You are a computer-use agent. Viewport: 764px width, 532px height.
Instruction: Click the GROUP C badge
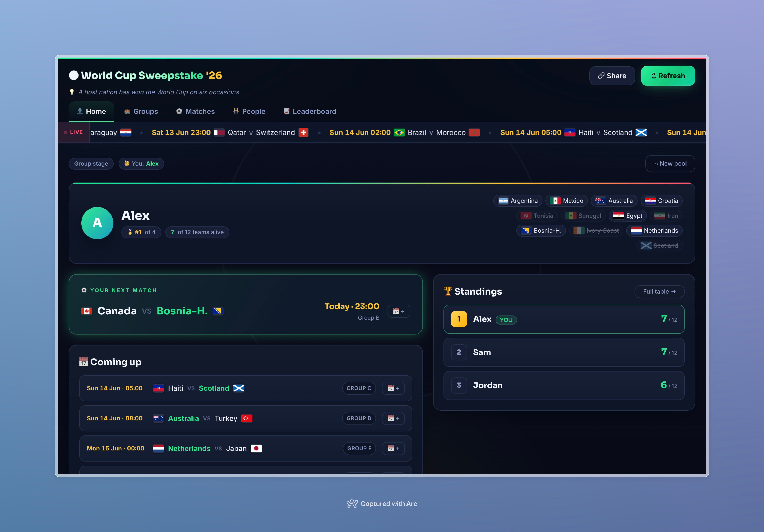point(359,388)
